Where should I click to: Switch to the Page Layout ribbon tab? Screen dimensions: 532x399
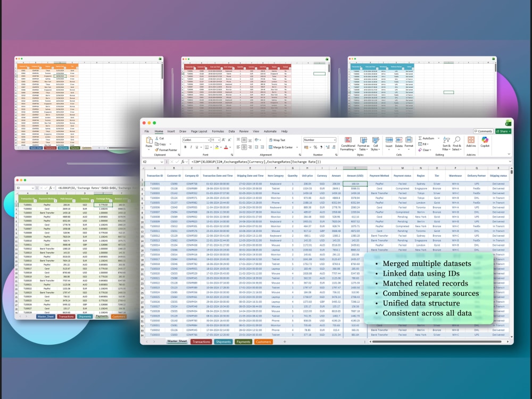point(199,131)
